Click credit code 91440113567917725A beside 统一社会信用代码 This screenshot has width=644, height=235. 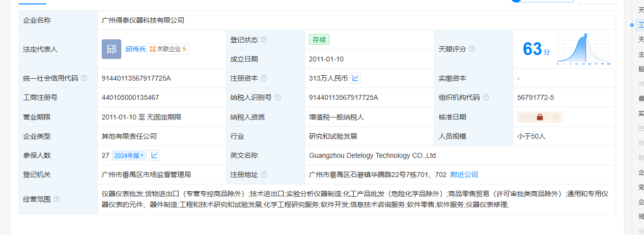pos(136,78)
